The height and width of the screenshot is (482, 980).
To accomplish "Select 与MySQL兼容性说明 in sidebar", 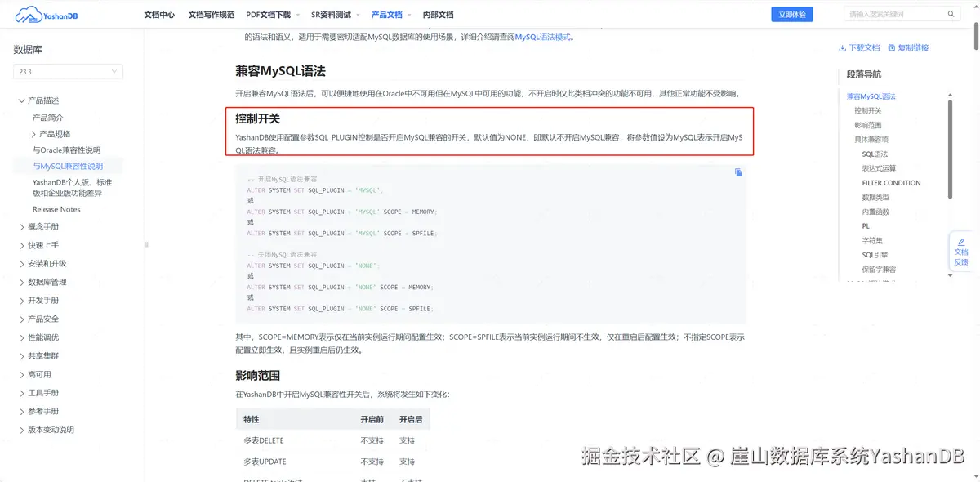I will [68, 166].
